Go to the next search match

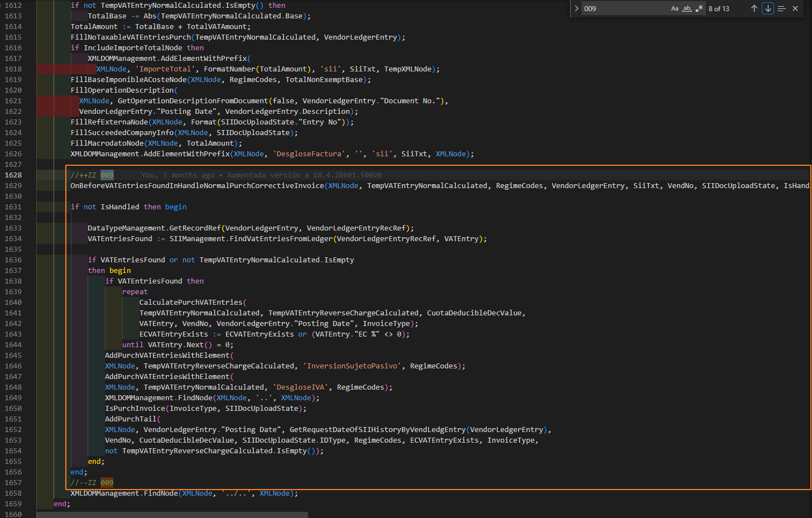coord(768,8)
